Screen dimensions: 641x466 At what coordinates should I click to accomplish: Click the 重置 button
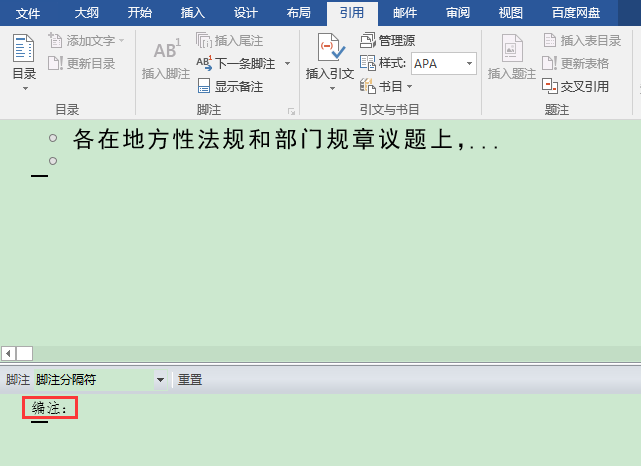pos(190,380)
